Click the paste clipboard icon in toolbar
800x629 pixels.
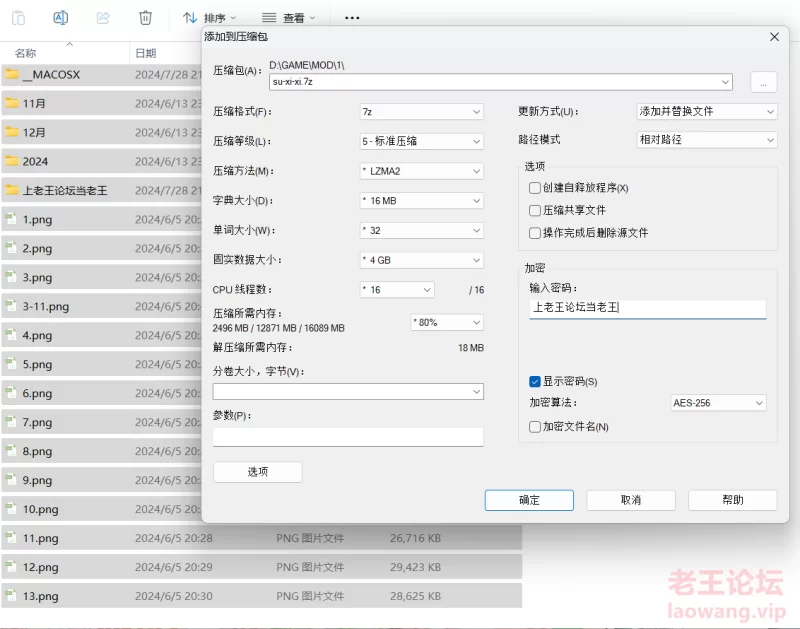(x=18, y=18)
